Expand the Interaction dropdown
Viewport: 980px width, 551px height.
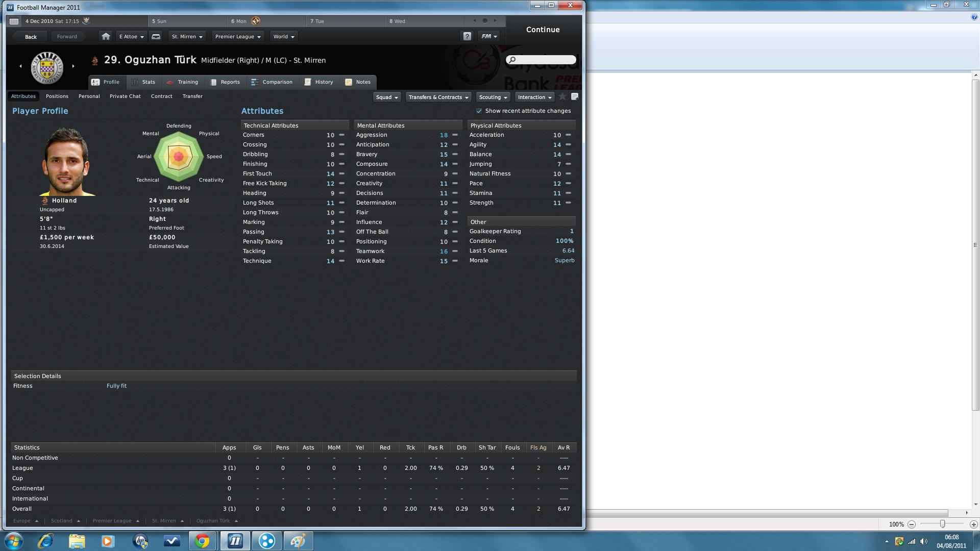(535, 97)
